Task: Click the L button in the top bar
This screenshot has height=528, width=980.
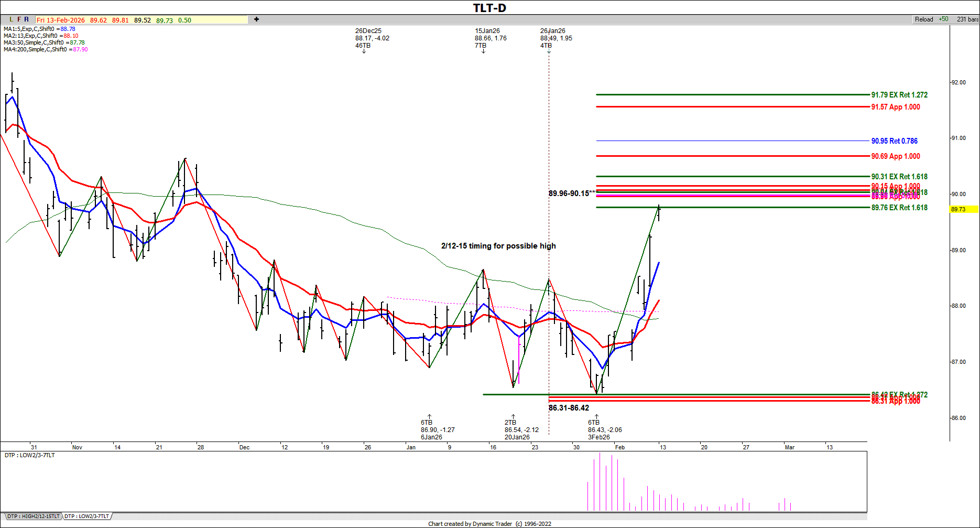Action: click(x=12, y=19)
